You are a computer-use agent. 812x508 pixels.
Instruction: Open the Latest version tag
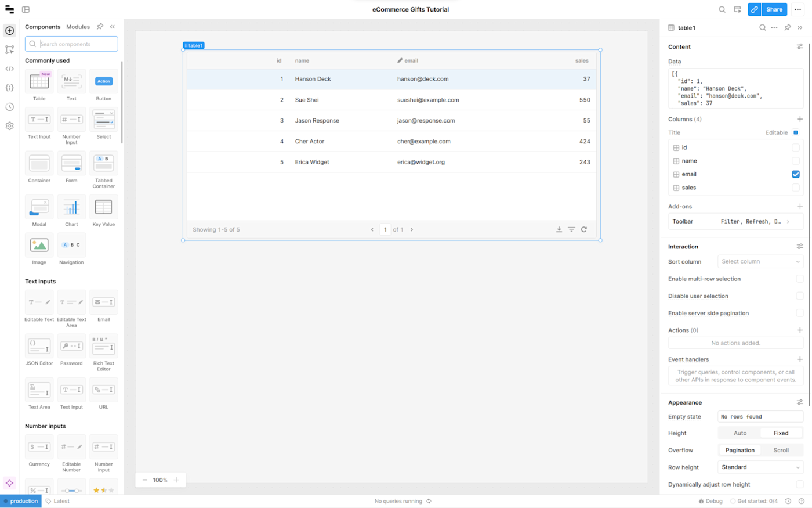[57, 501]
